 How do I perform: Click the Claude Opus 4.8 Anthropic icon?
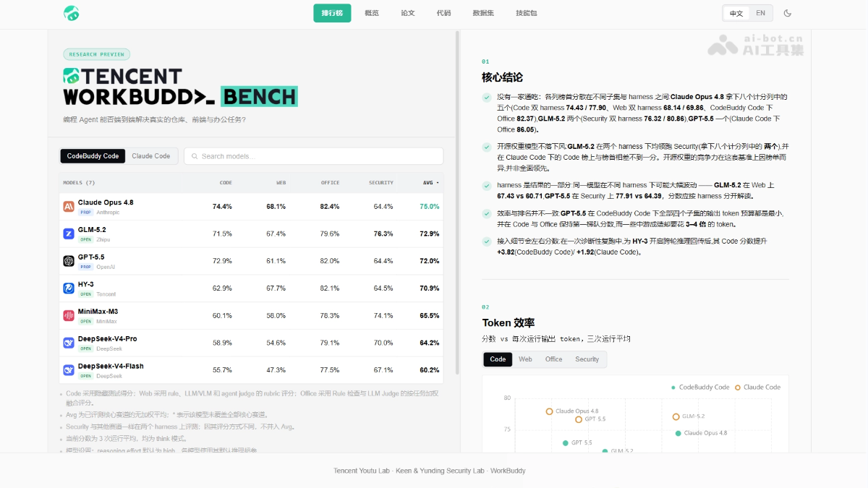(x=69, y=207)
